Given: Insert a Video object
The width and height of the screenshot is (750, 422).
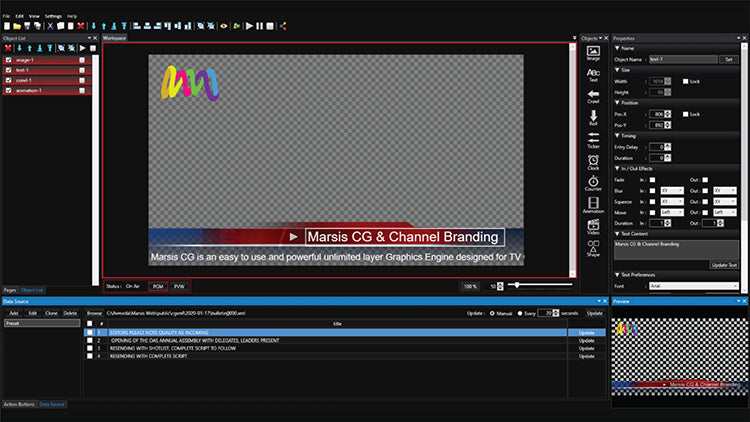Looking at the screenshot, I should [x=593, y=227].
